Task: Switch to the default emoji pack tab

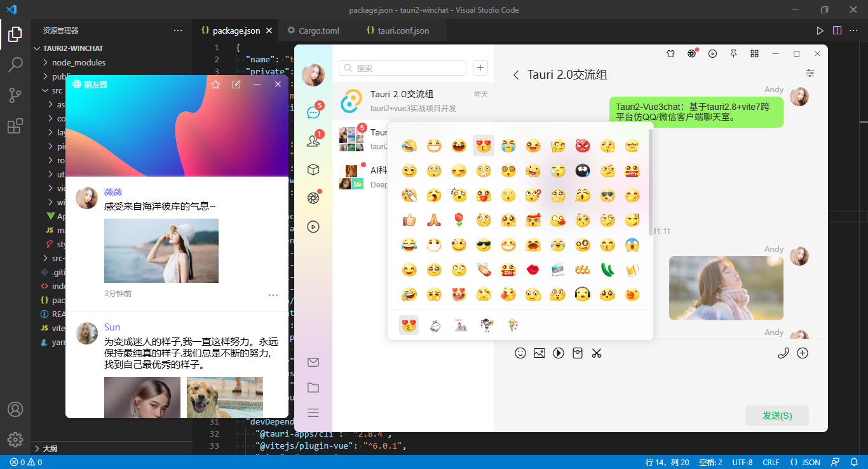Action: [409, 325]
